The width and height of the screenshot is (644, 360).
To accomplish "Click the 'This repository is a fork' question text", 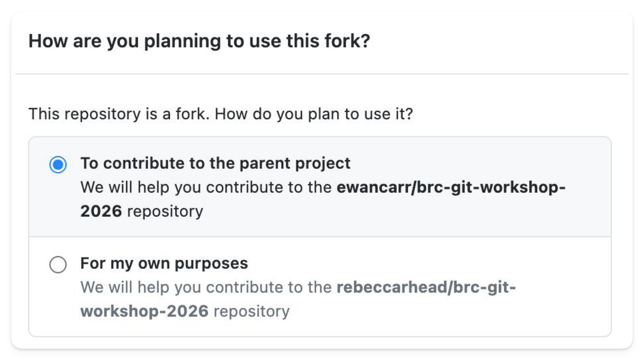I will (x=119, y=114).
